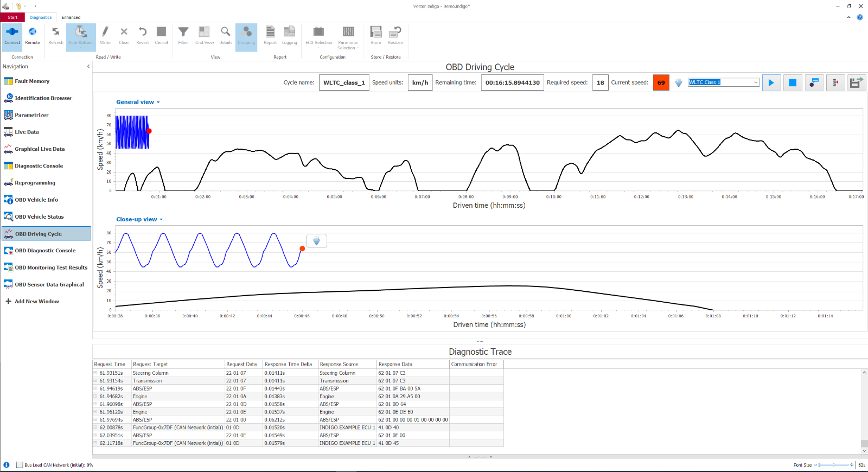Click the Response Data column header
Screen dimensions: 868x472
(413, 365)
